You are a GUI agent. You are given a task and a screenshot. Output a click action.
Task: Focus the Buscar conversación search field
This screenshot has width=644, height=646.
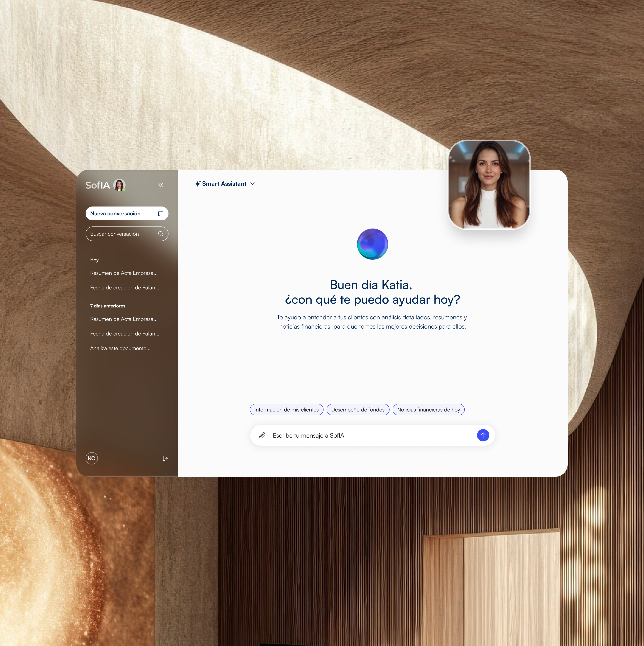click(127, 234)
